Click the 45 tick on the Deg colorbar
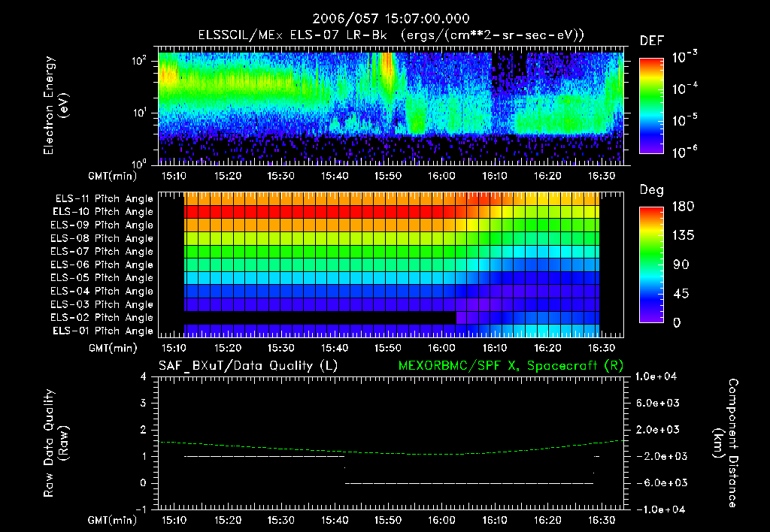The image size is (770, 532). click(681, 294)
